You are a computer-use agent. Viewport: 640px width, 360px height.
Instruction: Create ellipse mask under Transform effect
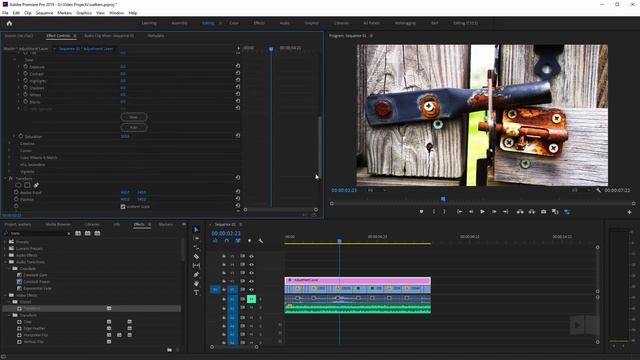(18, 185)
